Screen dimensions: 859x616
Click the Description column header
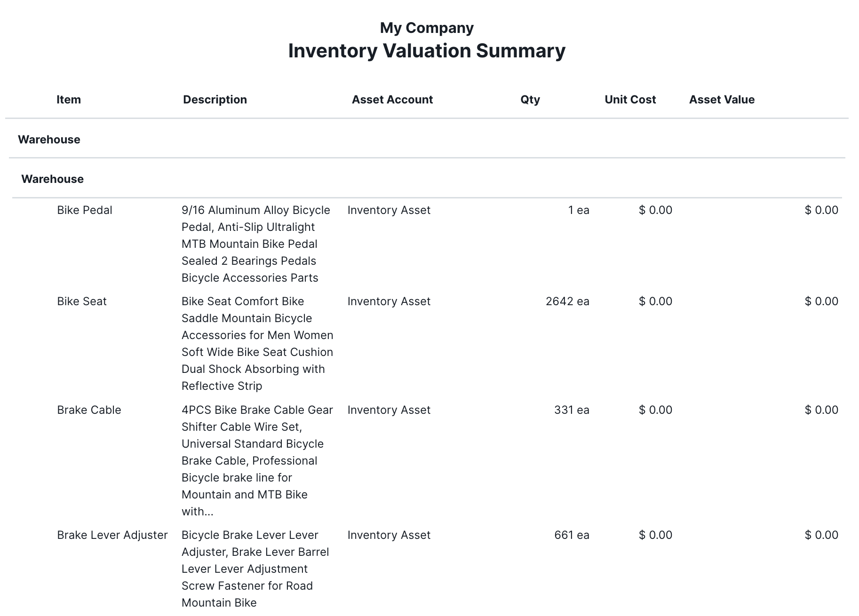(x=215, y=100)
